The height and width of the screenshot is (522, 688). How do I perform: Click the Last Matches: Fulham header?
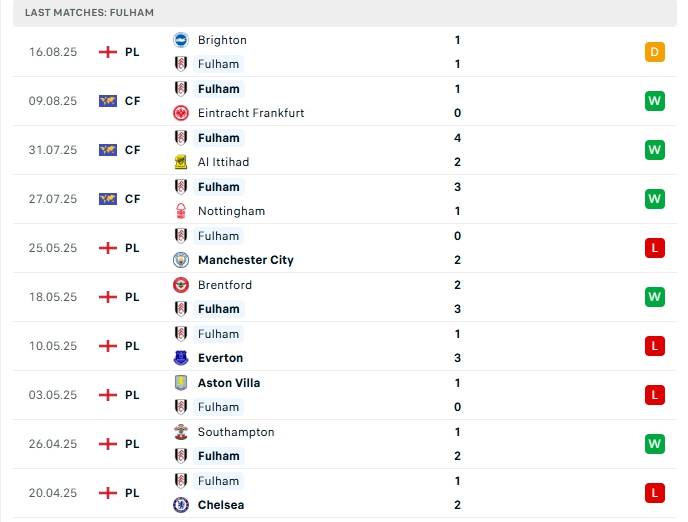[x=90, y=12]
